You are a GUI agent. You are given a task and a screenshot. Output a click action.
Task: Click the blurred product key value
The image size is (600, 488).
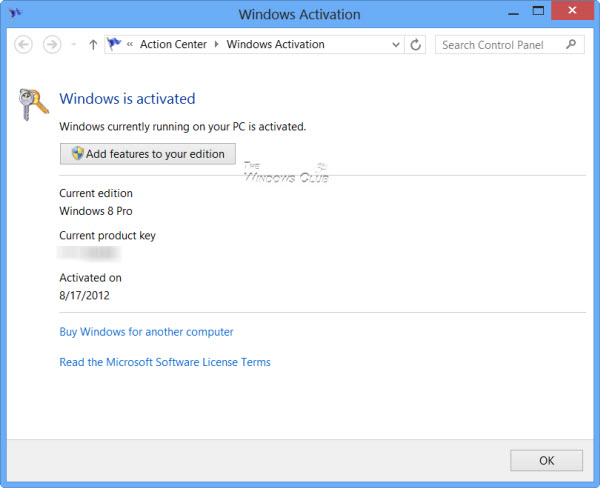(x=88, y=253)
